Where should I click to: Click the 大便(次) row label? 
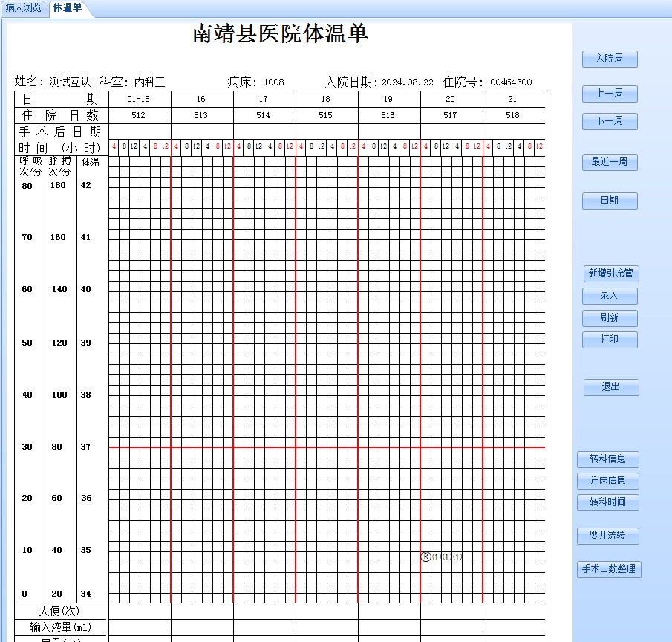(x=59, y=611)
